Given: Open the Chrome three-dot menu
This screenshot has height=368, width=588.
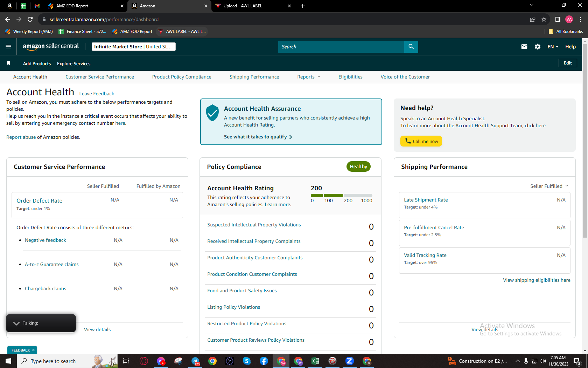Looking at the screenshot, I should (x=580, y=19).
